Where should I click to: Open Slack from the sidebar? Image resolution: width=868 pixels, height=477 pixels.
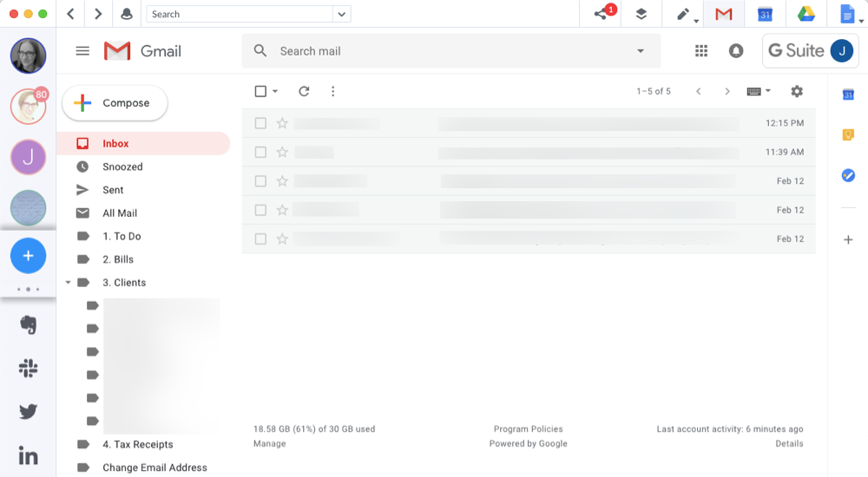pos(29,368)
